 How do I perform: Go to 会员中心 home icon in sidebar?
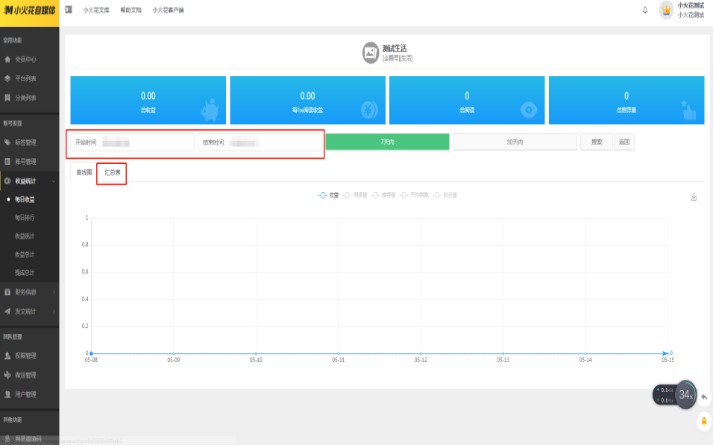(x=7, y=59)
